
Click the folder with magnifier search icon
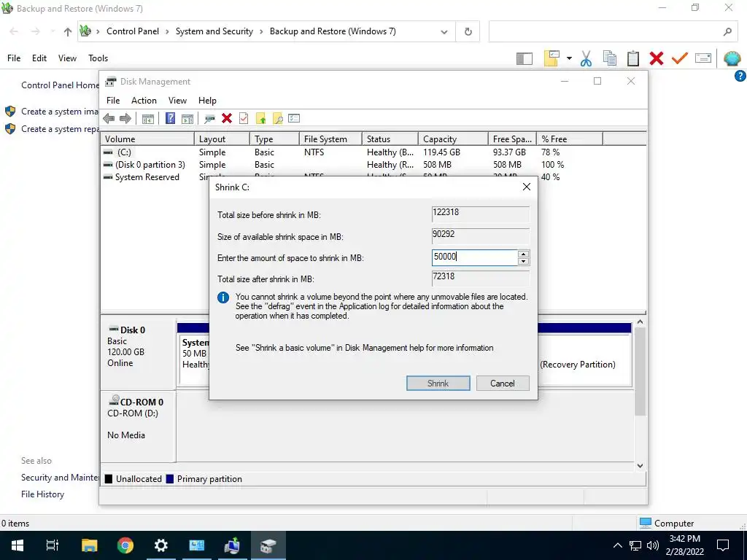[278, 119]
